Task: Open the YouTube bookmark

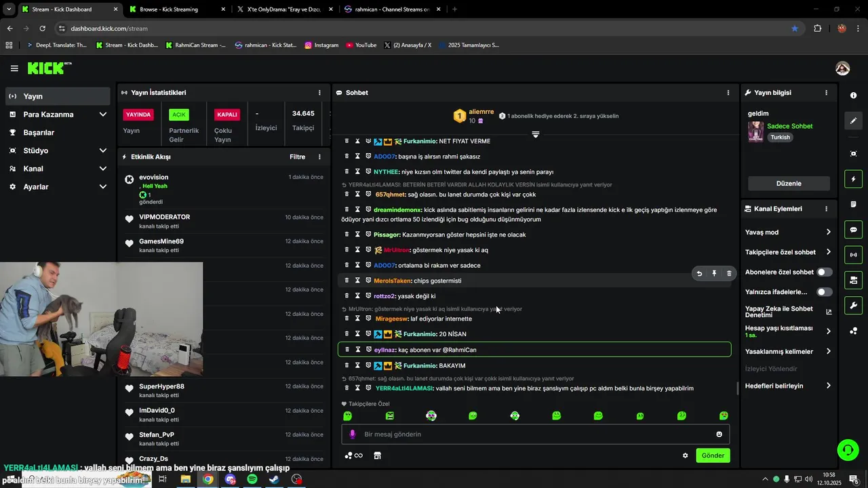Action: point(361,45)
